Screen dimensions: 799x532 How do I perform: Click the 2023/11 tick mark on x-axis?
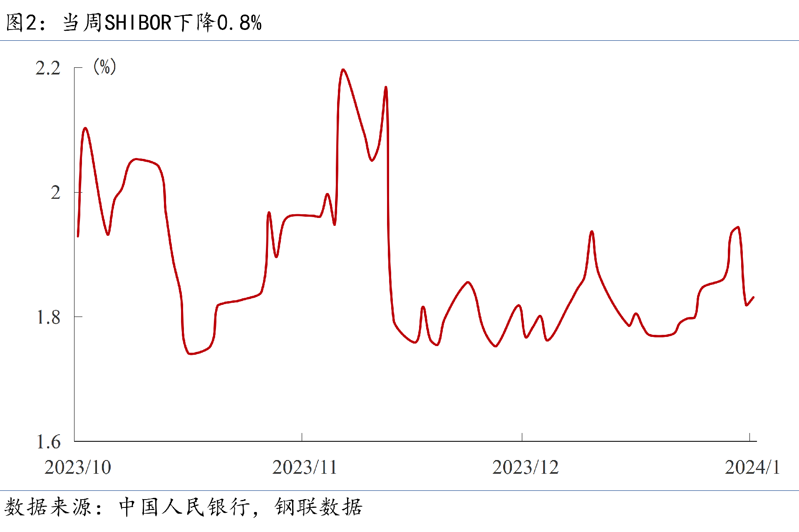(302, 437)
